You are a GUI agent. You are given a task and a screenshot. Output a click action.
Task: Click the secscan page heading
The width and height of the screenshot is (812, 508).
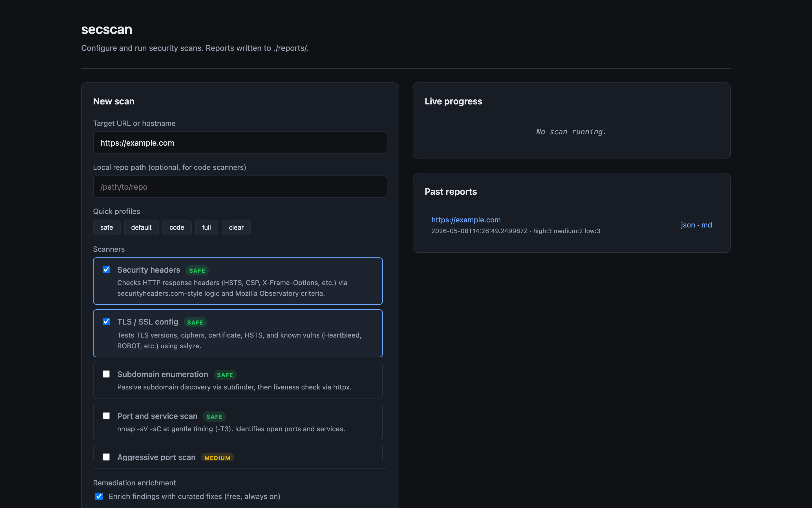(x=107, y=30)
